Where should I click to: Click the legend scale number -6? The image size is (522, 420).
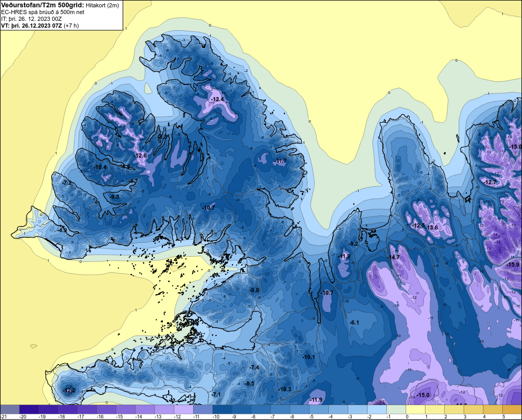[x=292, y=417]
